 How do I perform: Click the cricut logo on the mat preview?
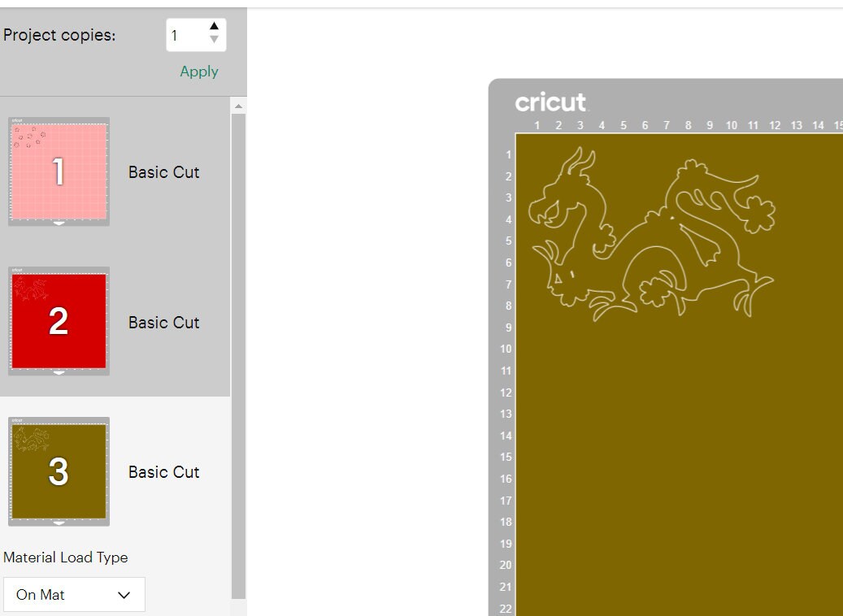click(550, 102)
